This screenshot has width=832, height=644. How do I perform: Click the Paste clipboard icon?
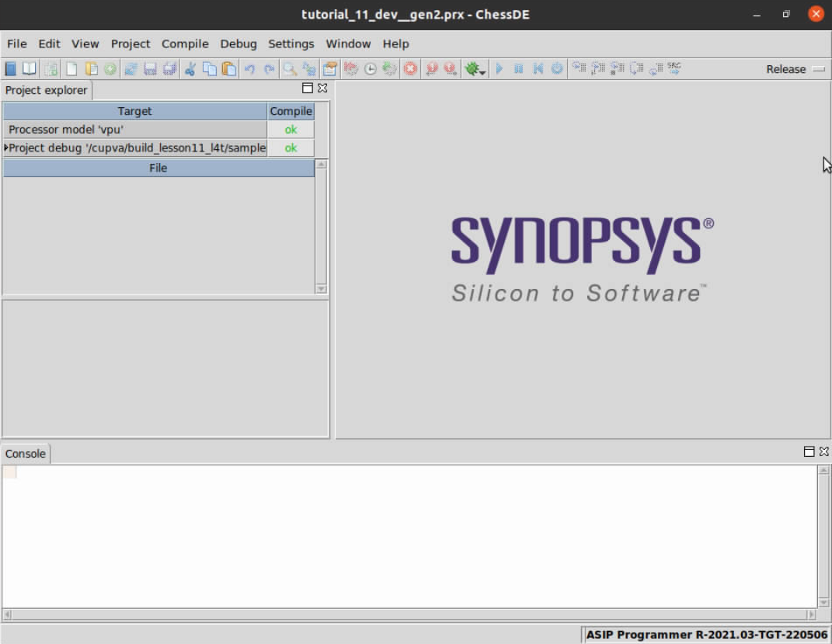[x=229, y=69]
